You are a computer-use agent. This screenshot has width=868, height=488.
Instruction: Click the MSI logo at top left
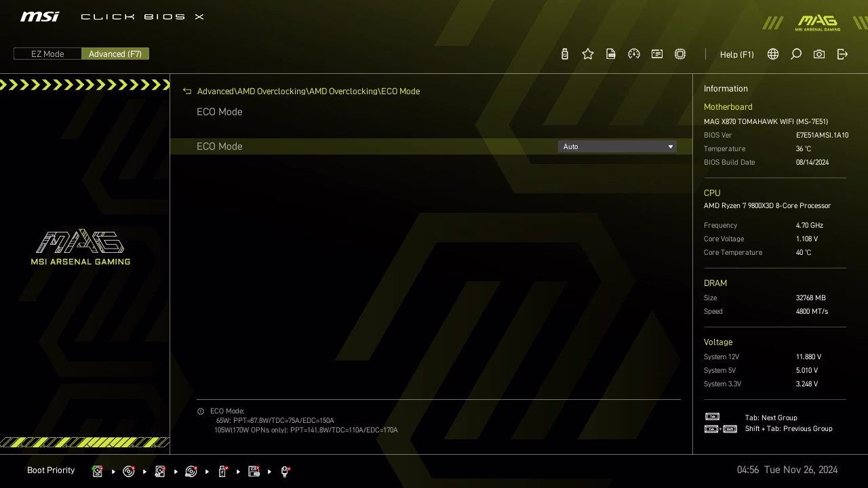pos(39,16)
